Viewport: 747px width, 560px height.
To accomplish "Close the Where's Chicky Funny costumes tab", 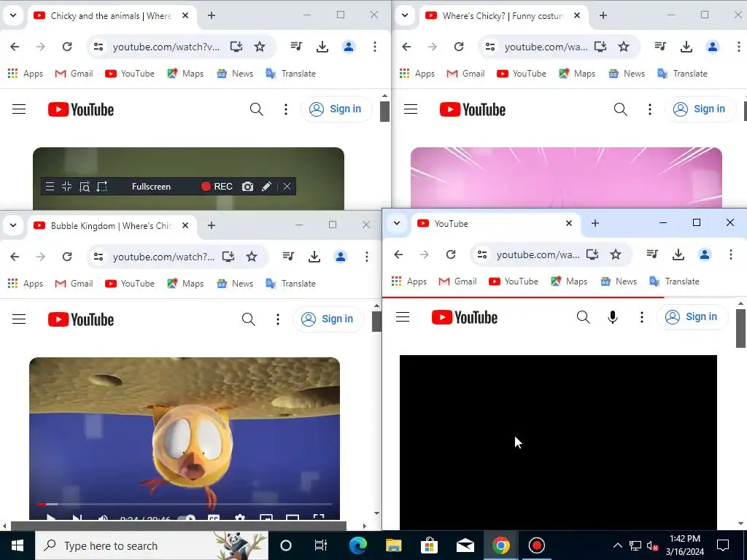I will [577, 16].
